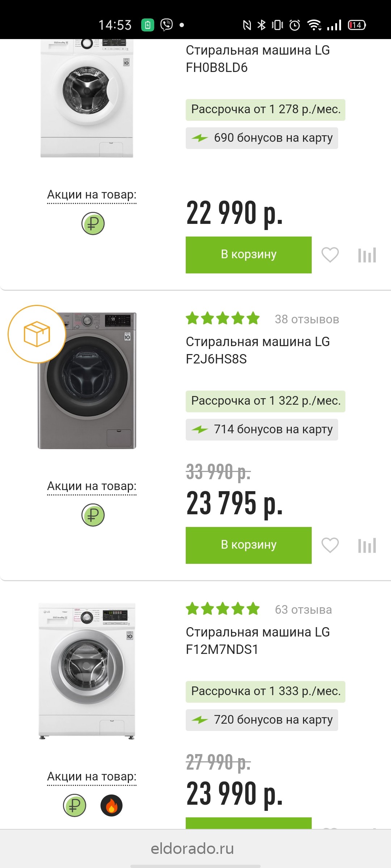391x868 pixels.
Task: View 38 reviews for F2J6HS8S
Action: coord(307,319)
